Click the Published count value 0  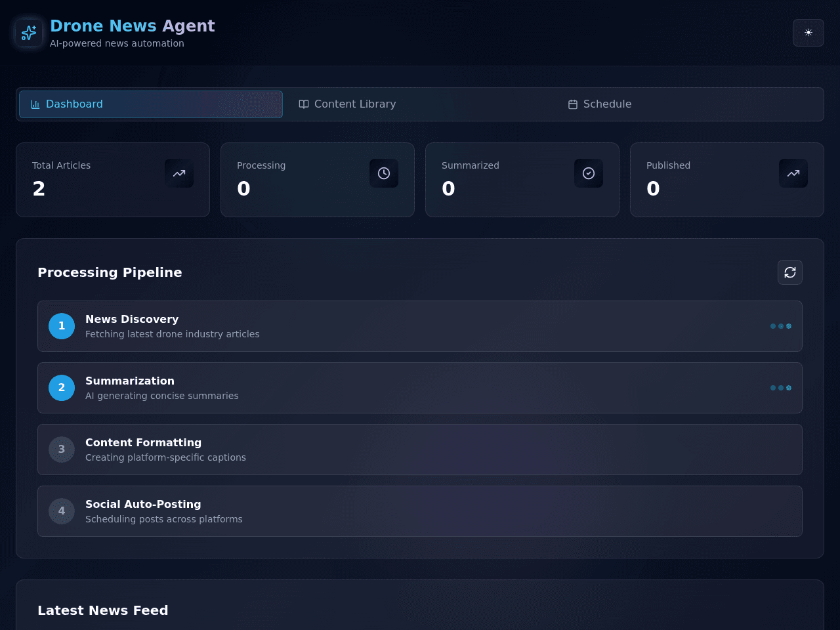coord(653,189)
